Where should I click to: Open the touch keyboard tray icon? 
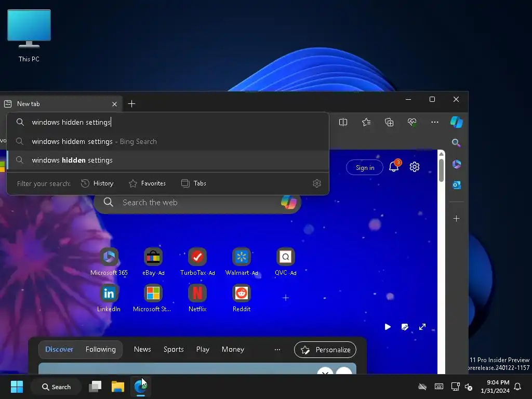click(x=438, y=387)
